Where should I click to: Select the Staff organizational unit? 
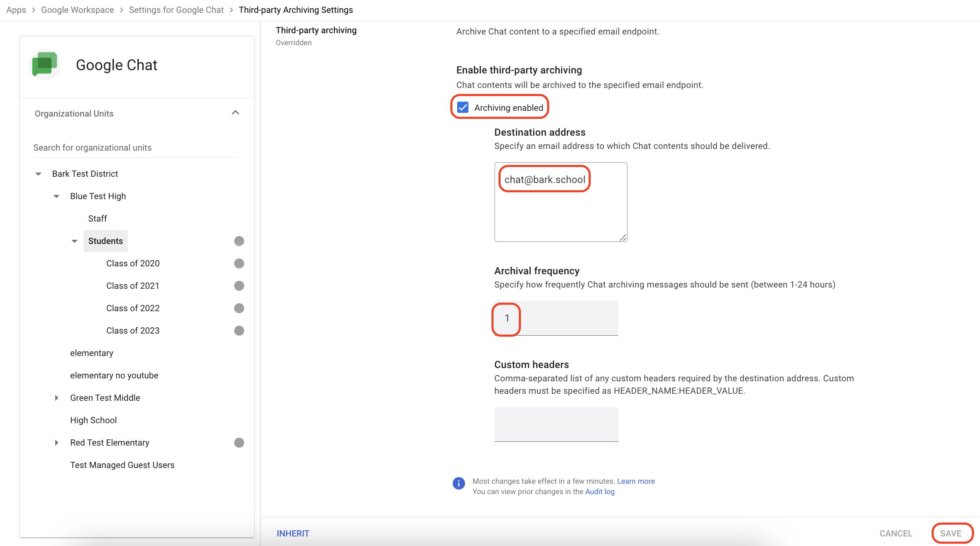98,219
